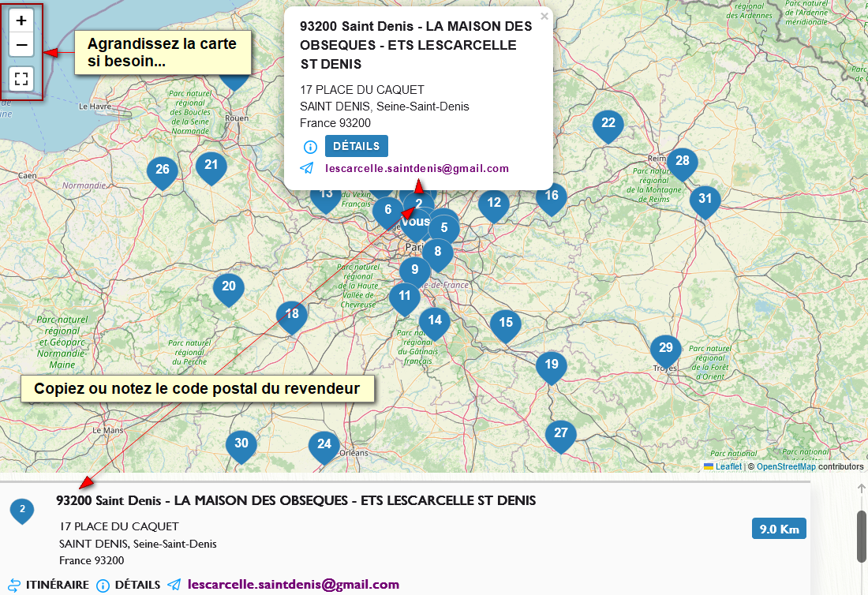Close the Saint Denis popup

(x=544, y=16)
